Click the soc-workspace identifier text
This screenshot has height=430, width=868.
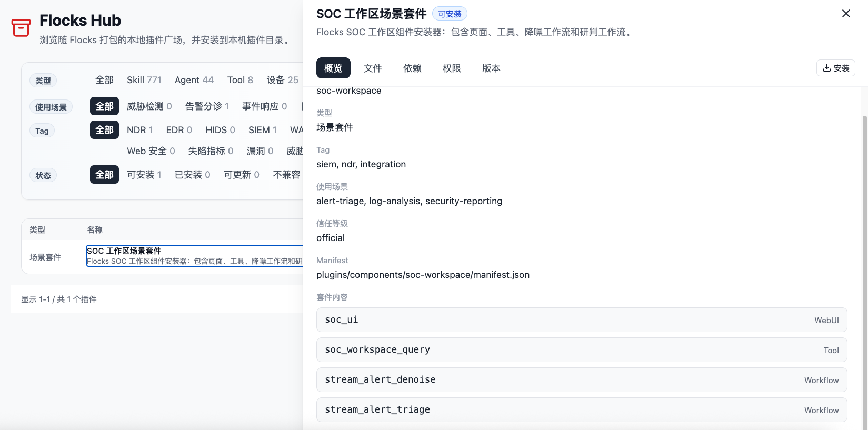(348, 91)
